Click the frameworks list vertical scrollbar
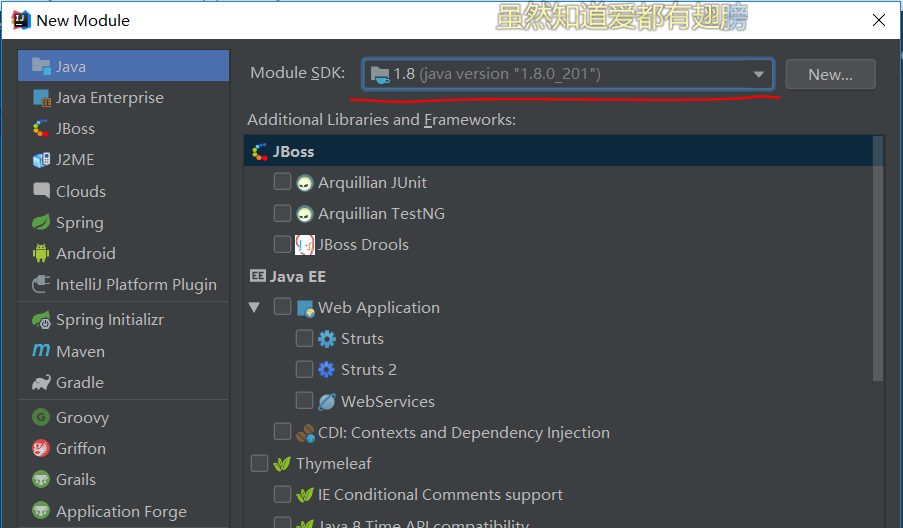This screenshot has height=528, width=903. [878, 259]
